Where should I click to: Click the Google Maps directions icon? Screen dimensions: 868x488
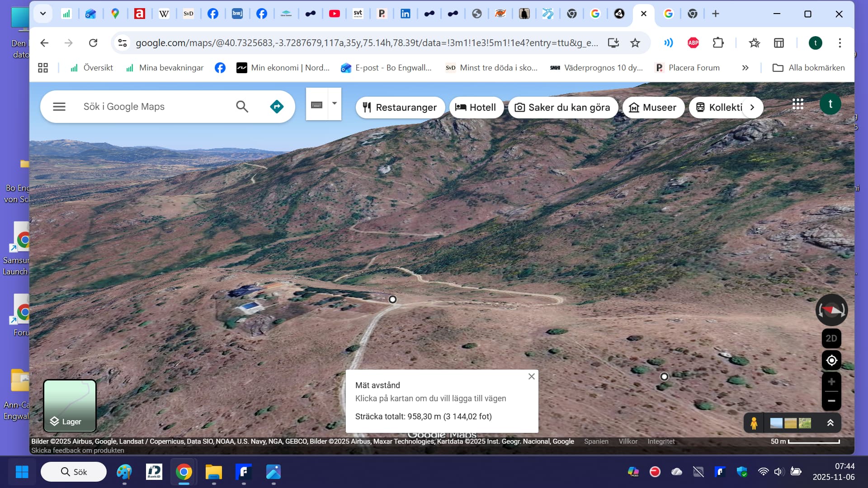[276, 107]
